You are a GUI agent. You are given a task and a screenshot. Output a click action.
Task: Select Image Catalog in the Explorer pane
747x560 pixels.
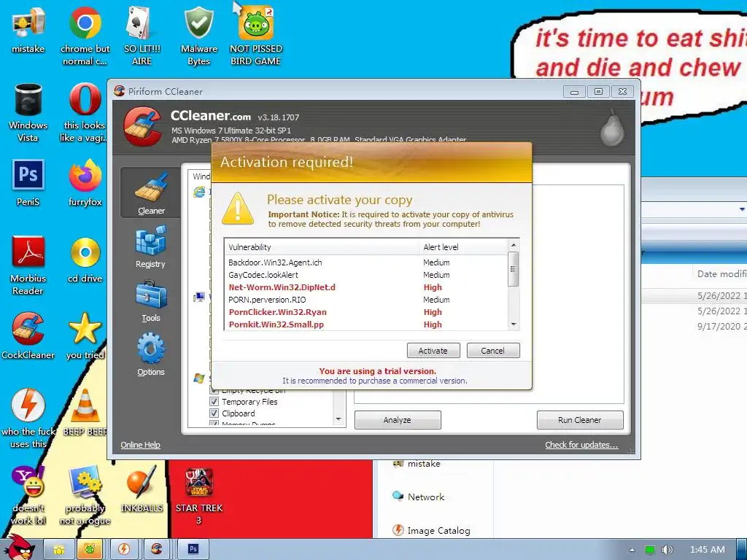coord(431,531)
